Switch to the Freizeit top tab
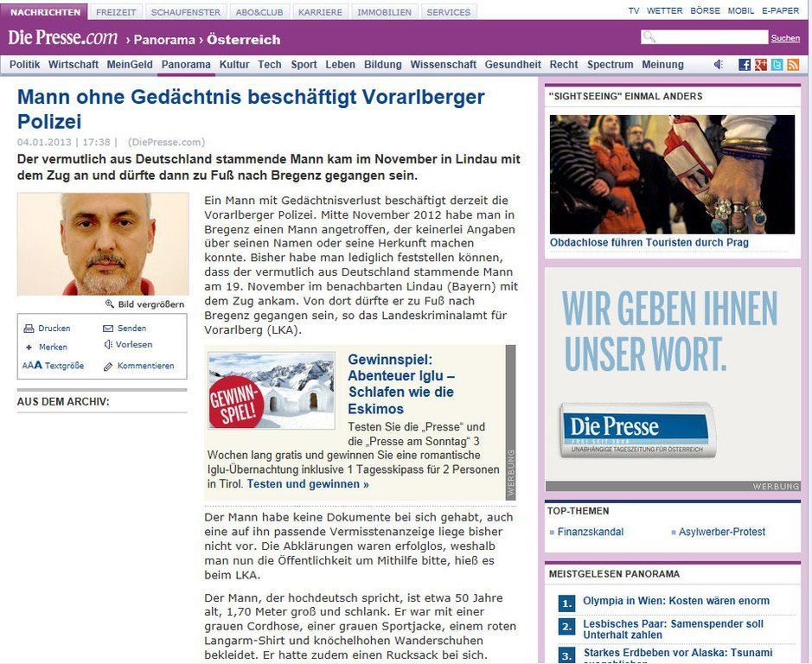Screen dimensions: 812x664 115,12
